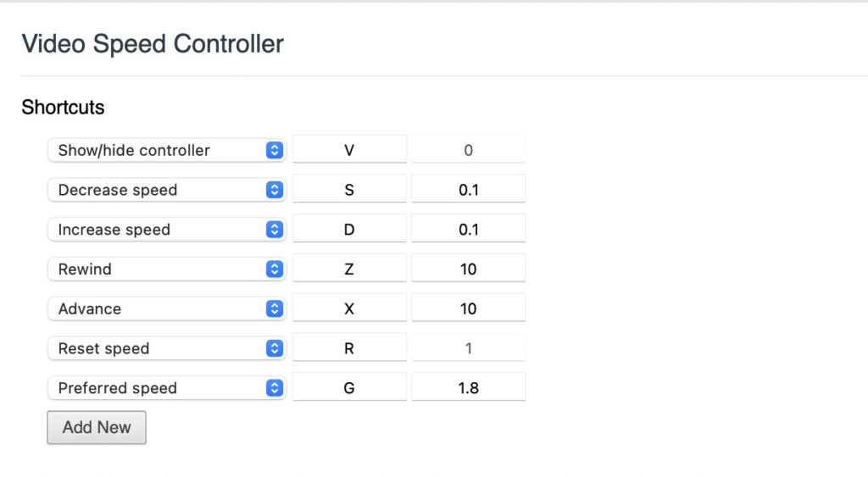Select the D shortcut key field

tap(349, 230)
